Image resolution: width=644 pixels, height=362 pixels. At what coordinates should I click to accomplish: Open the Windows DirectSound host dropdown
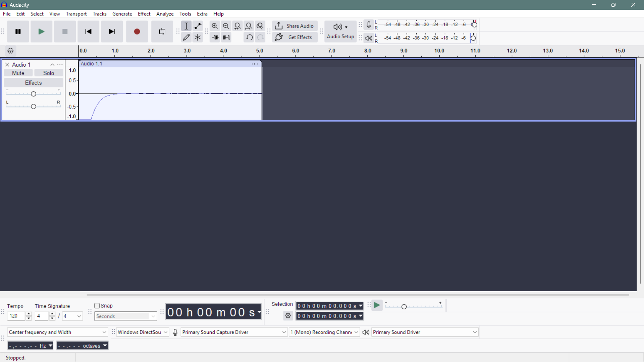[x=143, y=332]
